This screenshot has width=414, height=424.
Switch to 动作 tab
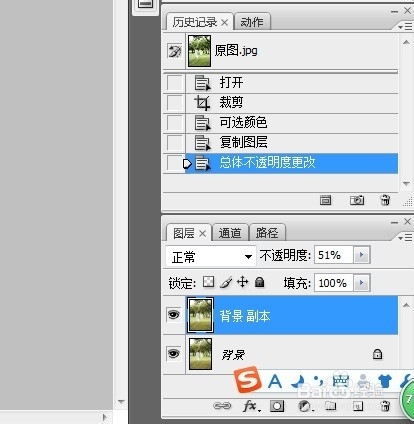(x=252, y=22)
